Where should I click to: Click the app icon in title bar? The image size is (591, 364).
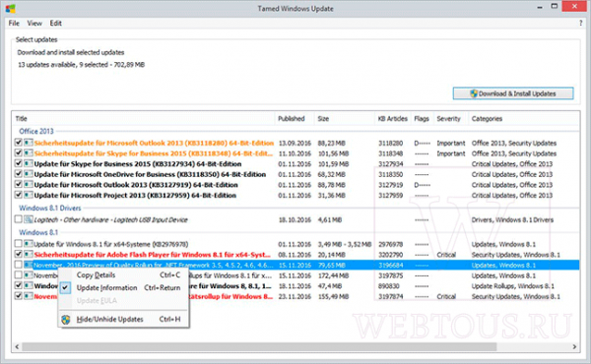click(10, 8)
